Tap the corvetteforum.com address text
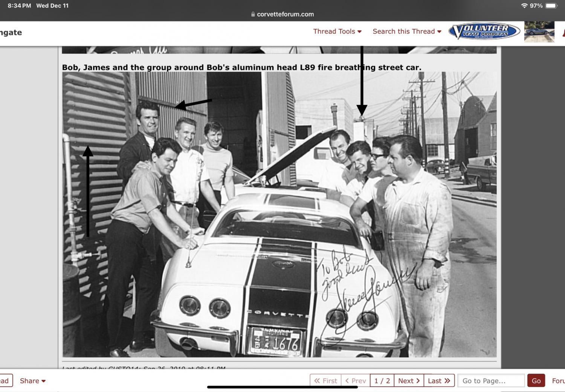The width and height of the screenshot is (565, 392). tap(285, 14)
